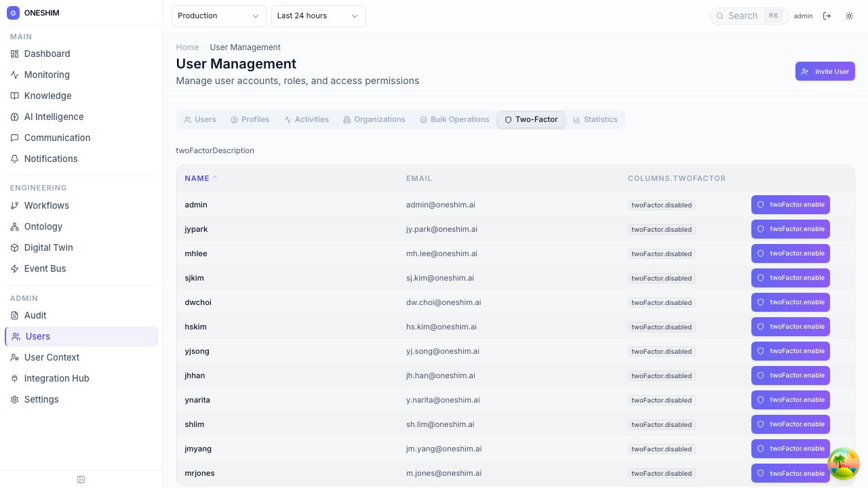
Task: Click the Monitoring pulse icon in sidebar
Action: click(x=14, y=75)
